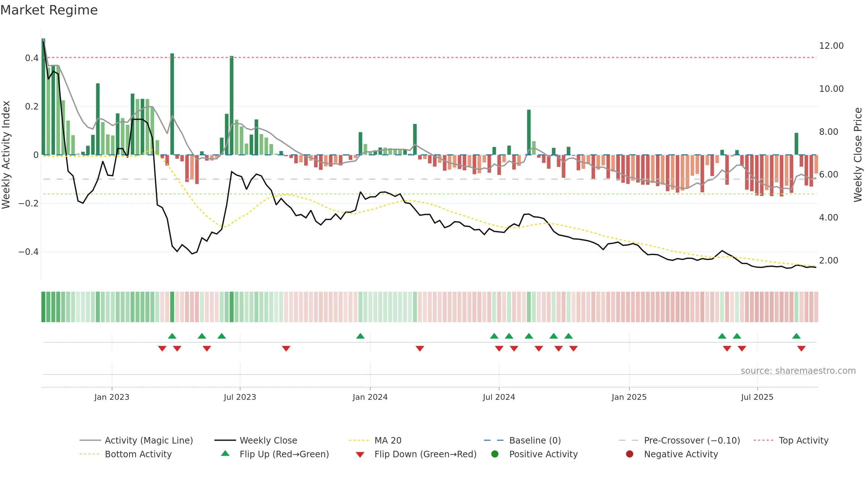Click the Jan 2025 axis label
Screen dimensions: 868x488
pos(629,397)
